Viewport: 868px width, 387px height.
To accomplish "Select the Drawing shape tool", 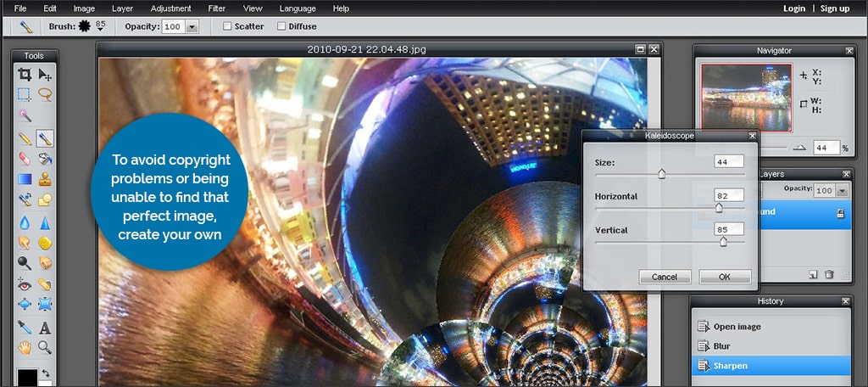I will [45, 199].
